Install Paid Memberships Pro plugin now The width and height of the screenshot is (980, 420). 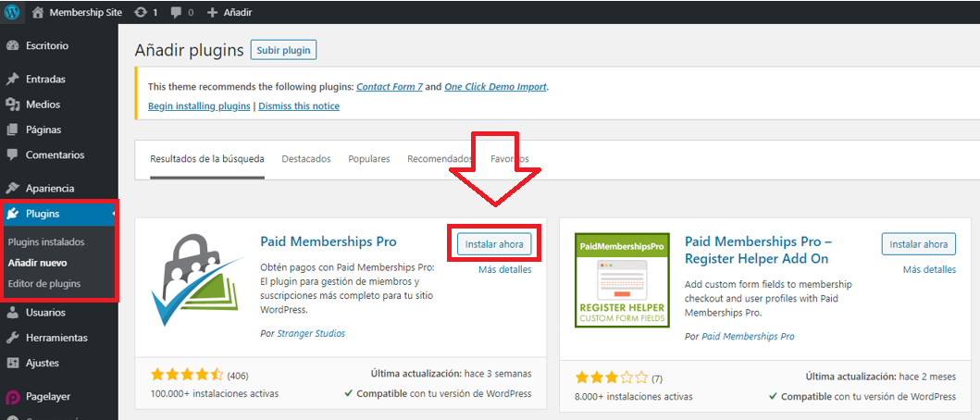pyautogui.click(x=494, y=244)
